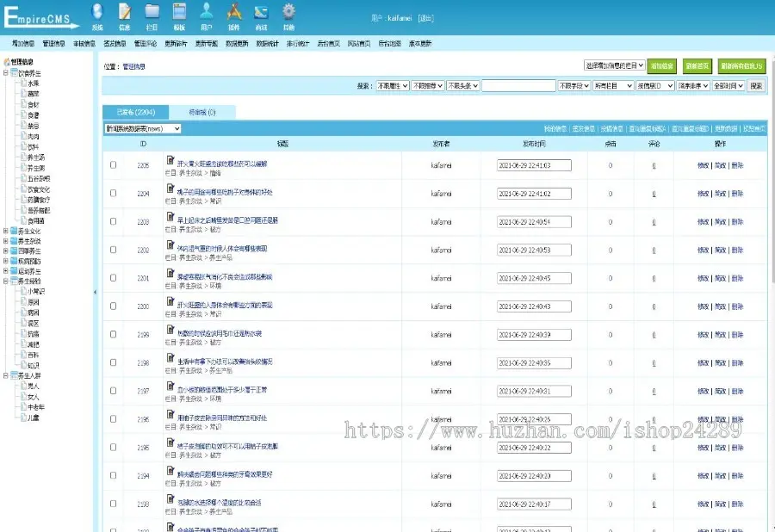Open the 模板 (Template) window icon
The image size is (775, 532).
click(179, 11)
